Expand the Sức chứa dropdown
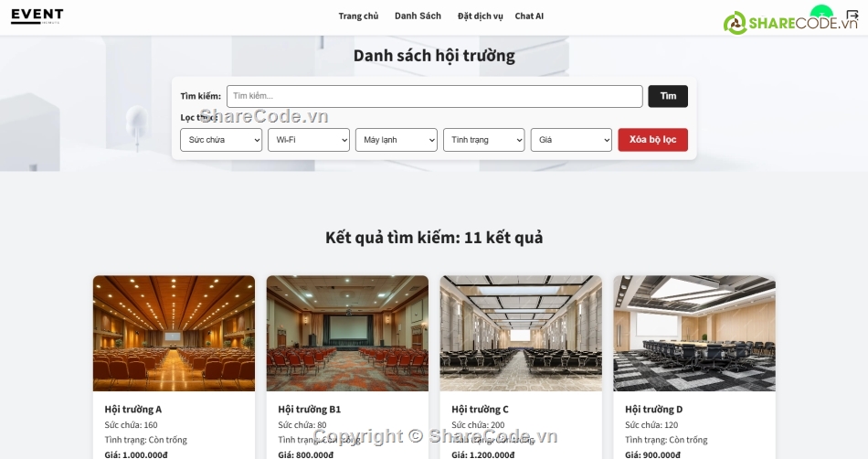The width and height of the screenshot is (868, 459). tap(221, 140)
